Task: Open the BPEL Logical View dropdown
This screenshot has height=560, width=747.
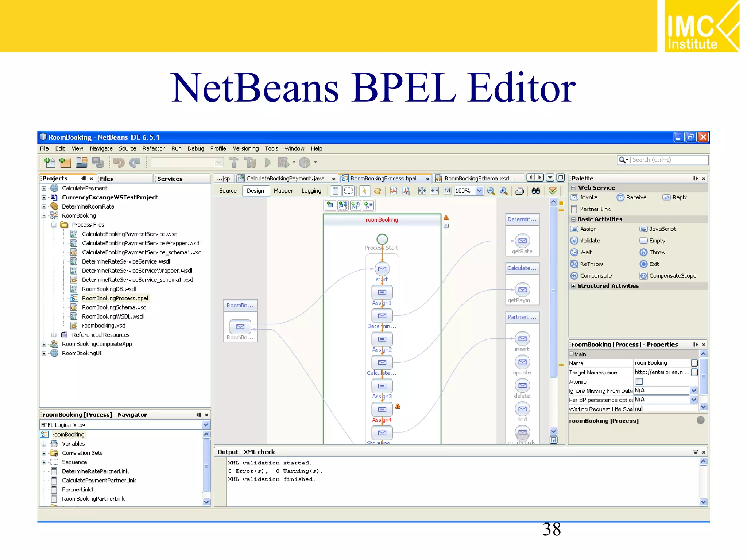Action: 206,425
